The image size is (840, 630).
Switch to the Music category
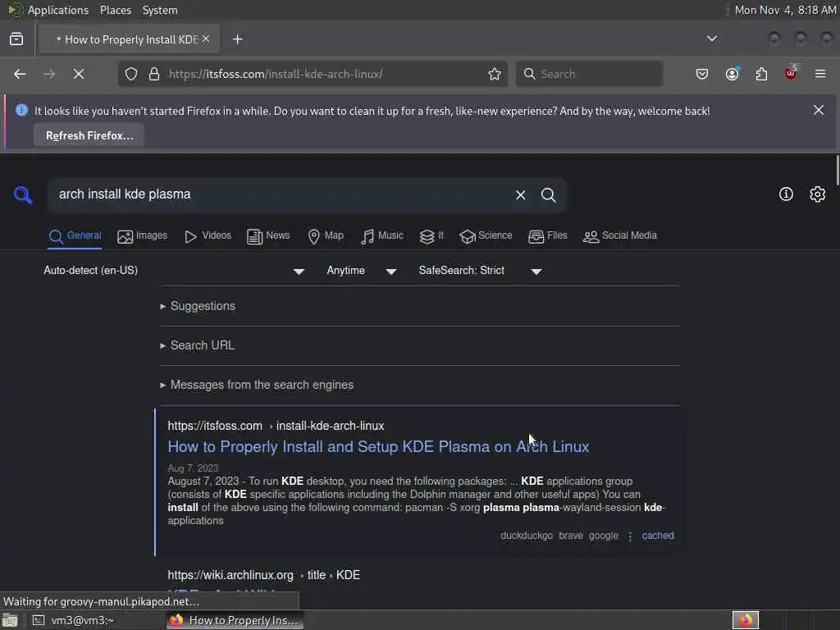coord(382,235)
